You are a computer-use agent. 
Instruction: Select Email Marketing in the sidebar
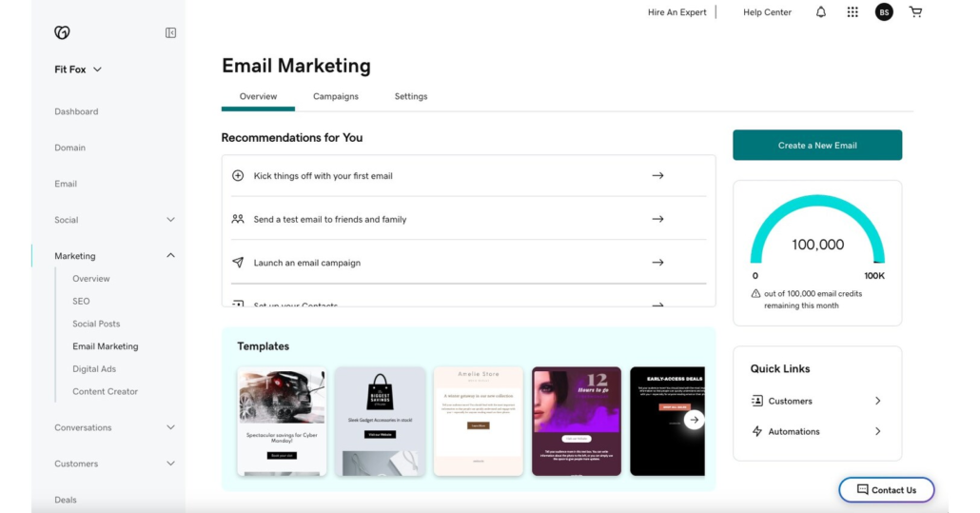pyautogui.click(x=105, y=346)
